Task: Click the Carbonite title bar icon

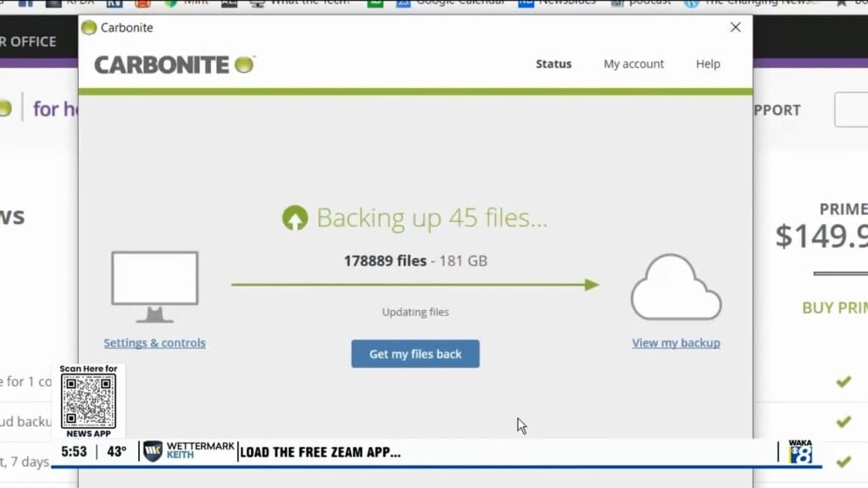Action: [x=88, y=27]
